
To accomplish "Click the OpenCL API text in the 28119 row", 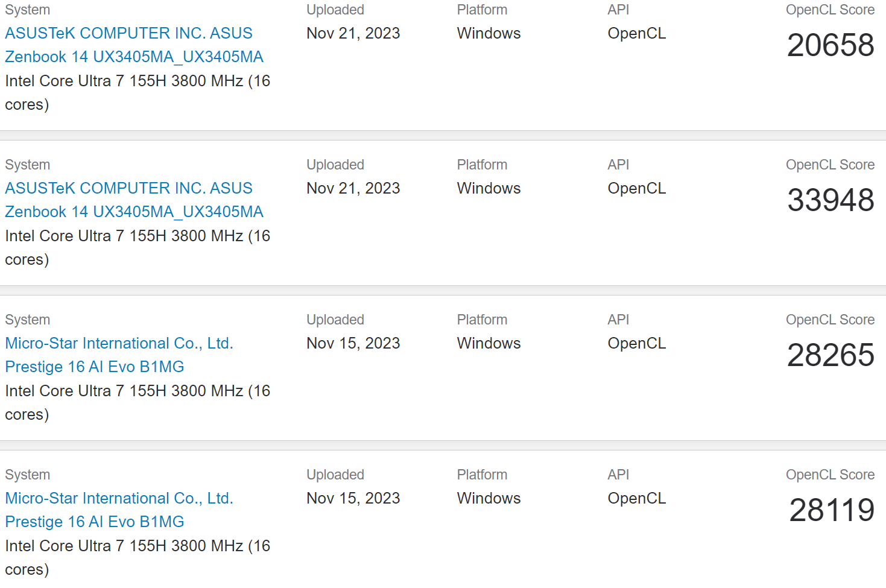I will 636,498.
